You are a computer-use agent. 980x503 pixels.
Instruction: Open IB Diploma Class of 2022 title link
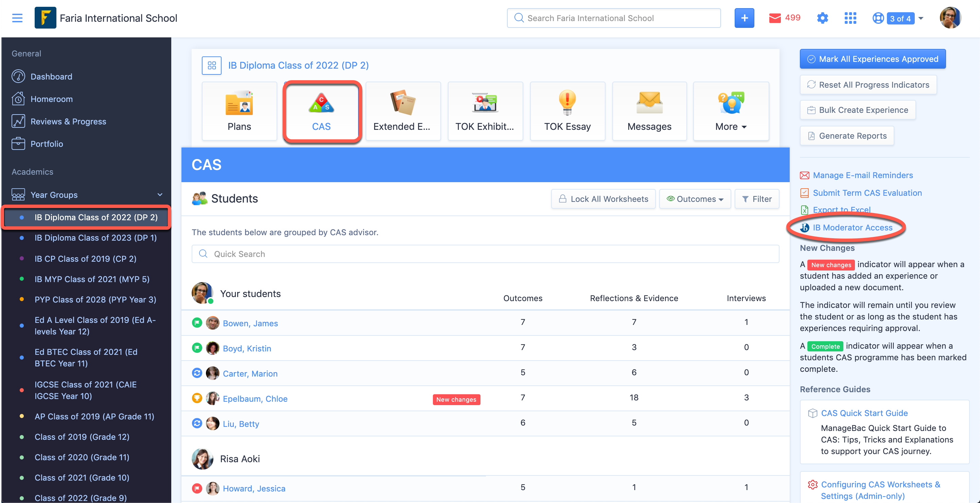(298, 66)
